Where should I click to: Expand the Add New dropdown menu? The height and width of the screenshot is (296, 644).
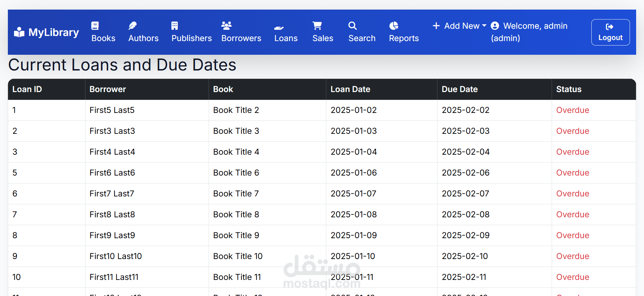coord(460,26)
